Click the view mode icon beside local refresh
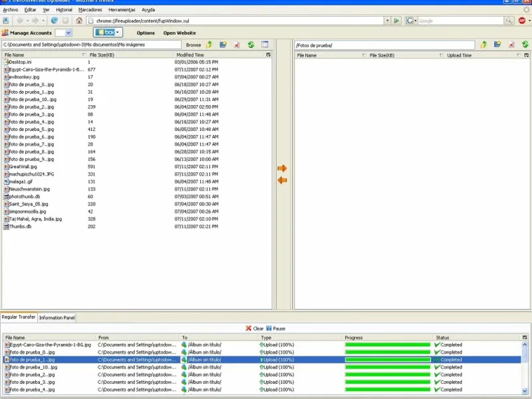Viewport: 532px width, 399px height. point(265,45)
